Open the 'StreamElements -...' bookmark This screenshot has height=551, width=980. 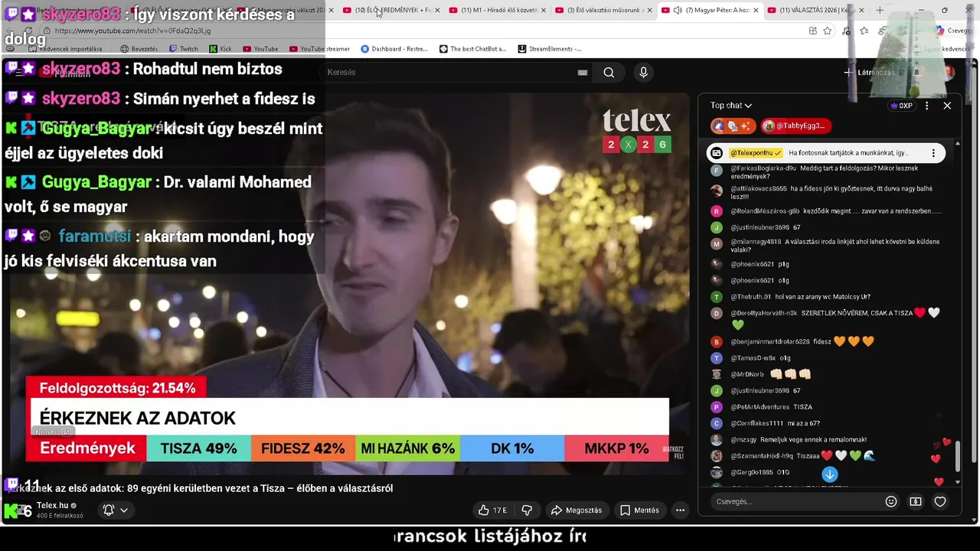tap(549, 49)
